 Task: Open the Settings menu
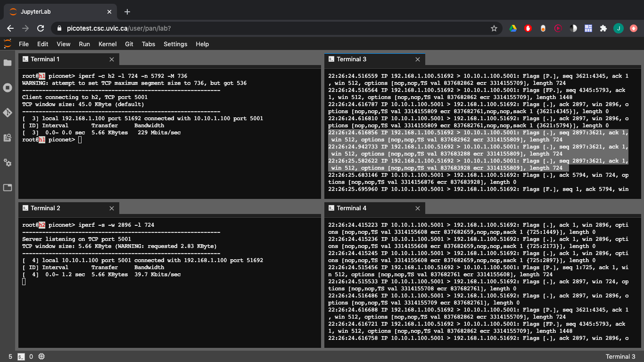pyautogui.click(x=175, y=44)
